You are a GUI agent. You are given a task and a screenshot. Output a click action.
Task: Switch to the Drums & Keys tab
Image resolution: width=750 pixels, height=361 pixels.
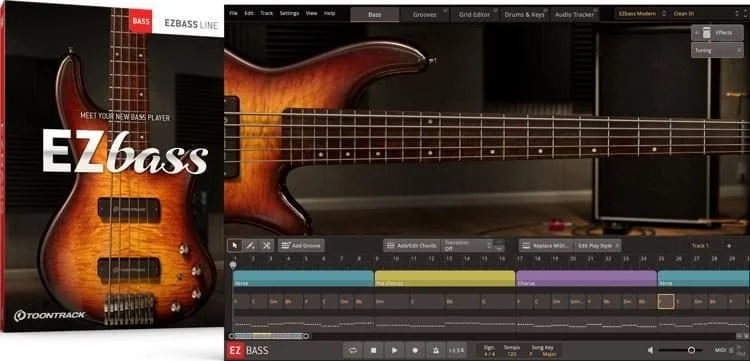click(x=524, y=14)
